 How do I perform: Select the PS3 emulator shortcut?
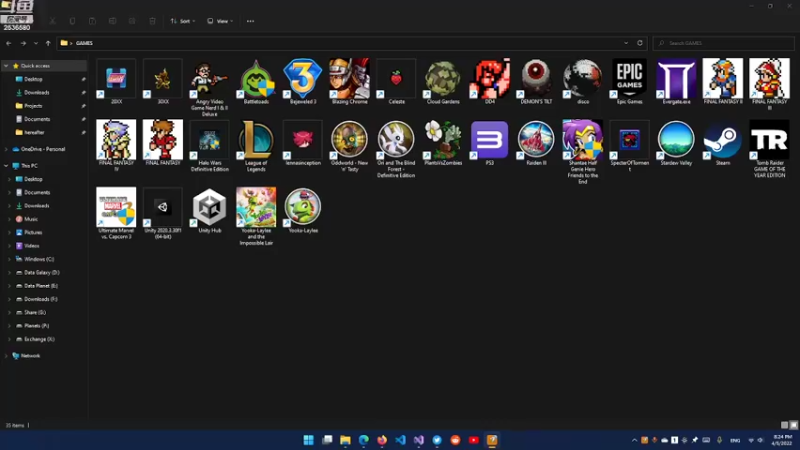point(489,143)
